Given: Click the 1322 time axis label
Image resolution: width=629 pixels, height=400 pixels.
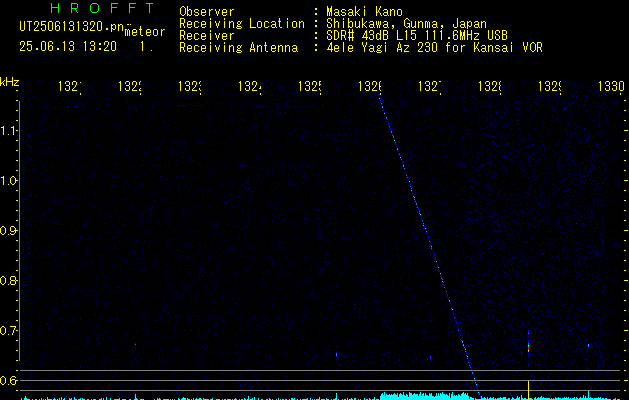Looking at the screenshot, I should [x=130, y=87].
